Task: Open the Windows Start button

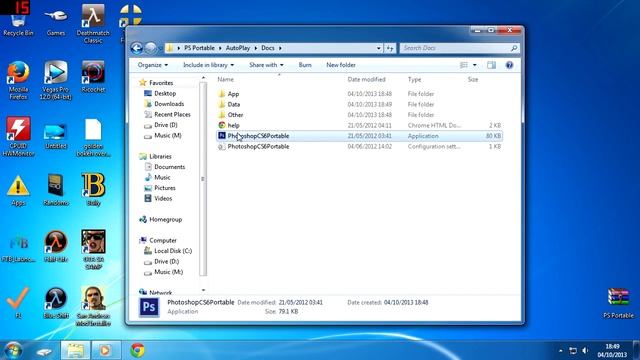Action: (x=13, y=351)
